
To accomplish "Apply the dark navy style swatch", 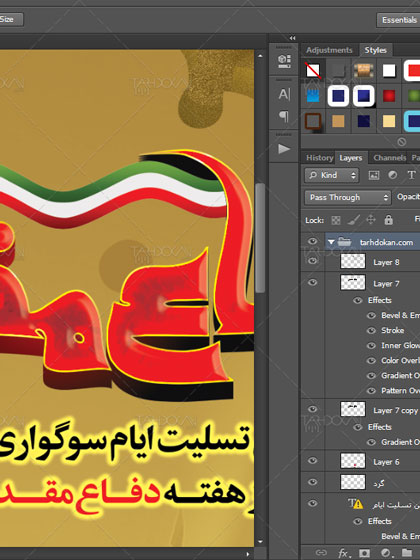I will point(364,121).
